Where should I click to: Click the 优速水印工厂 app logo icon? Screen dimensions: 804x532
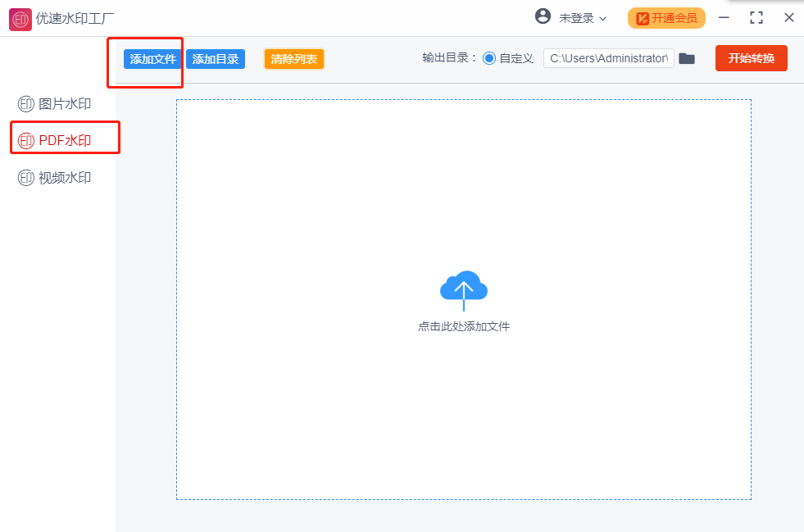tap(20, 20)
